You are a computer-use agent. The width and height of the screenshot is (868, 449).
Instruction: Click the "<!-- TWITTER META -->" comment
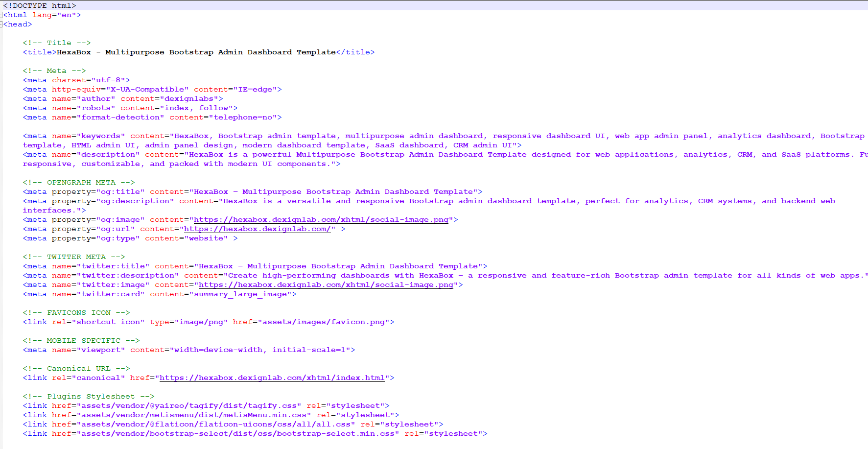click(x=74, y=257)
